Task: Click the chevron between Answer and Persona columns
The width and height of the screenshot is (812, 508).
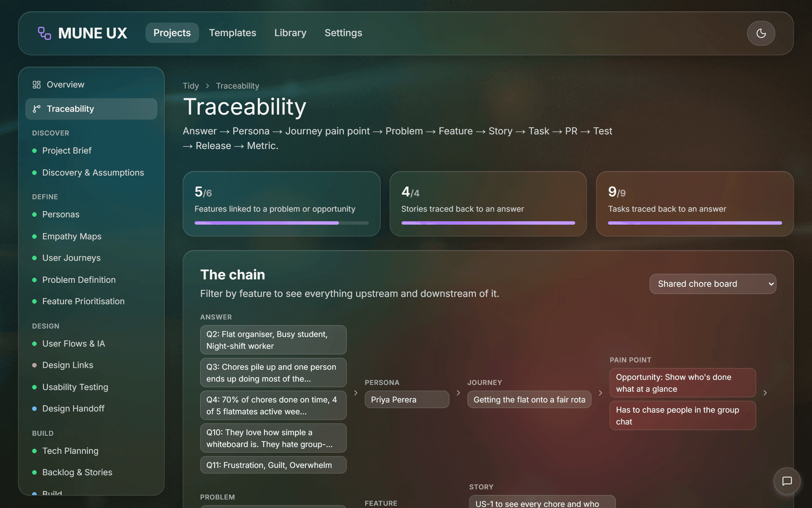Action: [356, 393]
